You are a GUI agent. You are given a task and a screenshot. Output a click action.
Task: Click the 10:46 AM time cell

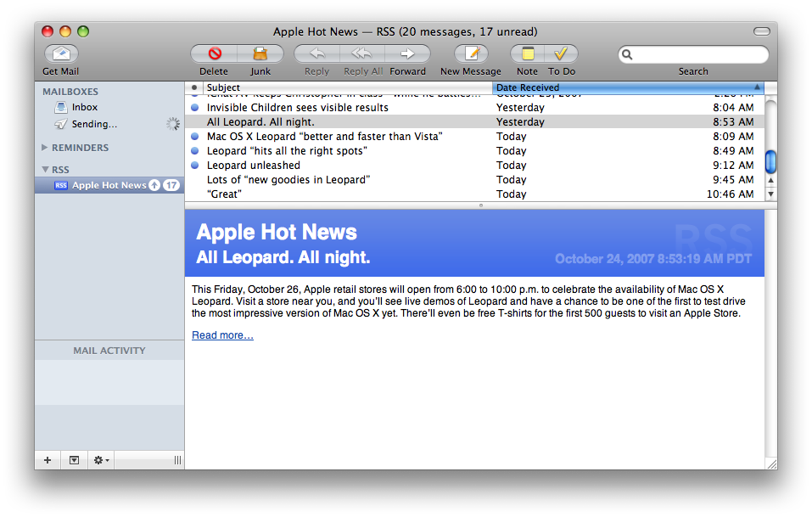coord(731,194)
